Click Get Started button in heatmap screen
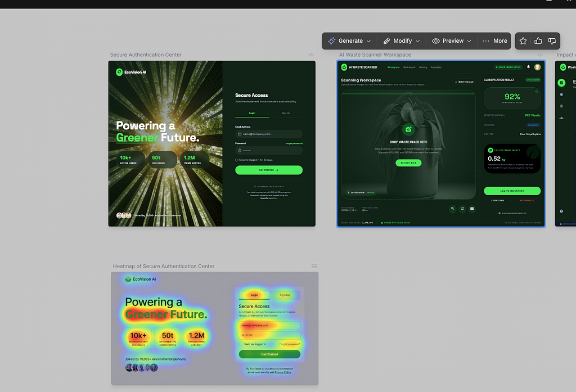Screen dimensions: 576x392 (269, 354)
